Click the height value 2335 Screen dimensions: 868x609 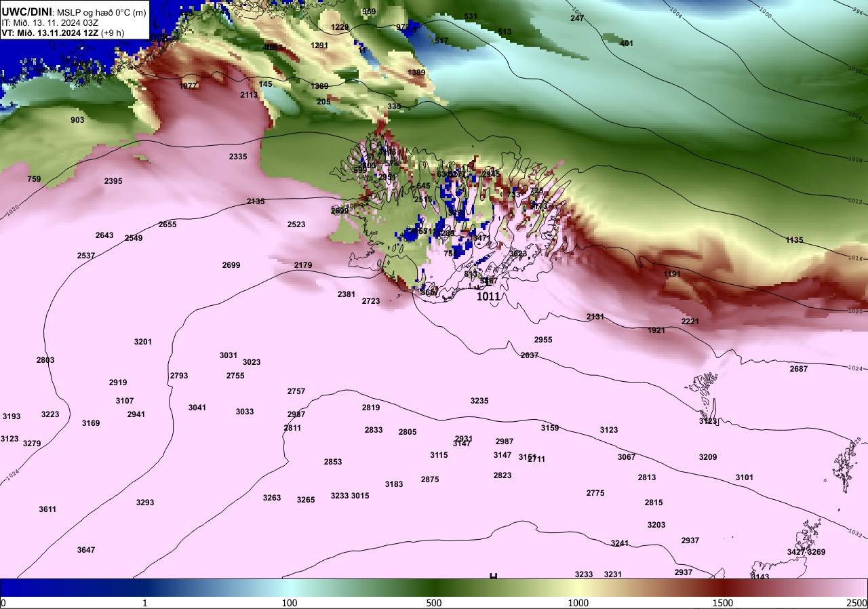(238, 157)
